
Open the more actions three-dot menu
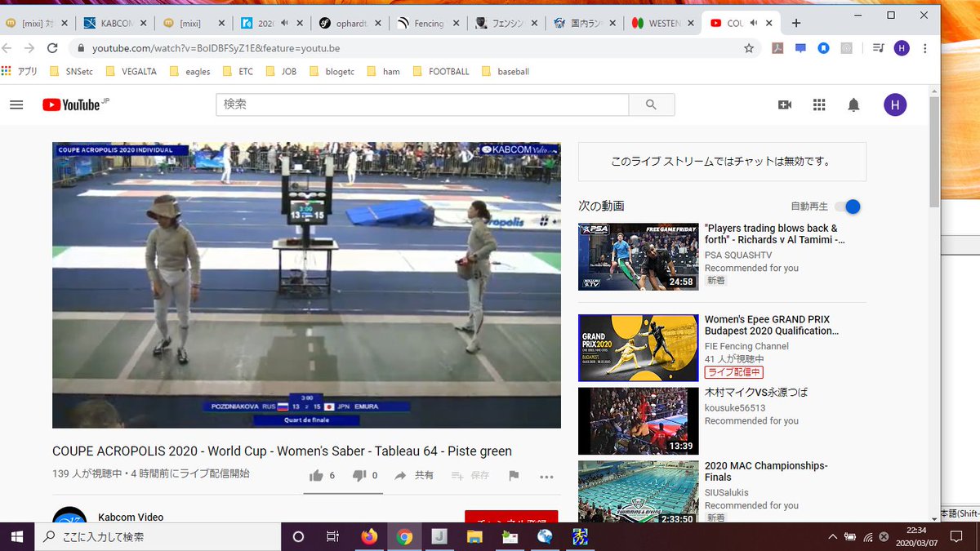point(546,476)
